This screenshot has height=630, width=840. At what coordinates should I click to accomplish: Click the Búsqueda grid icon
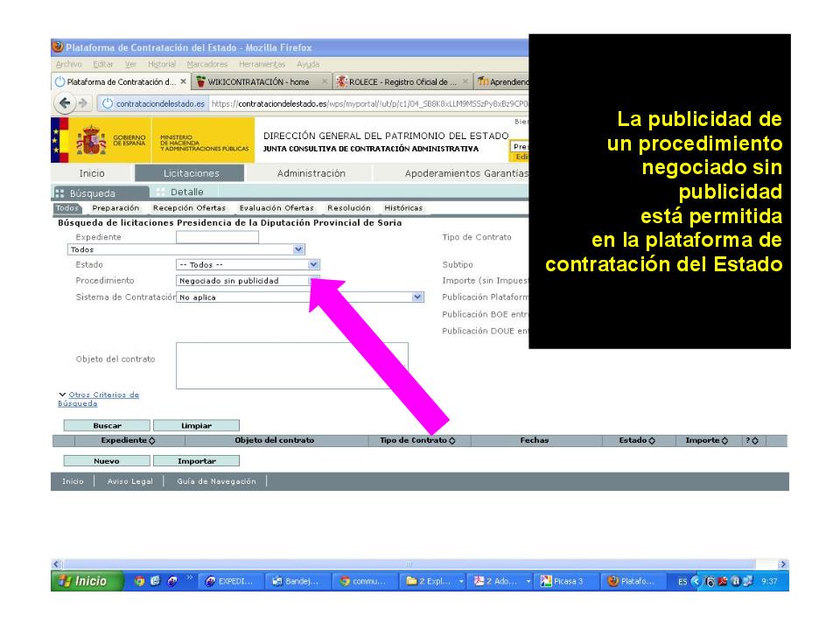pos(59,193)
